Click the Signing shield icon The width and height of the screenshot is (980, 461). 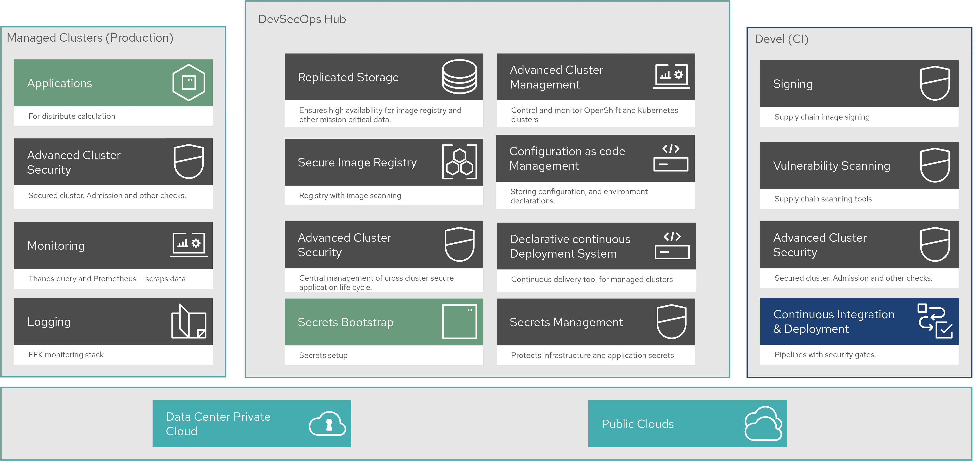click(935, 83)
